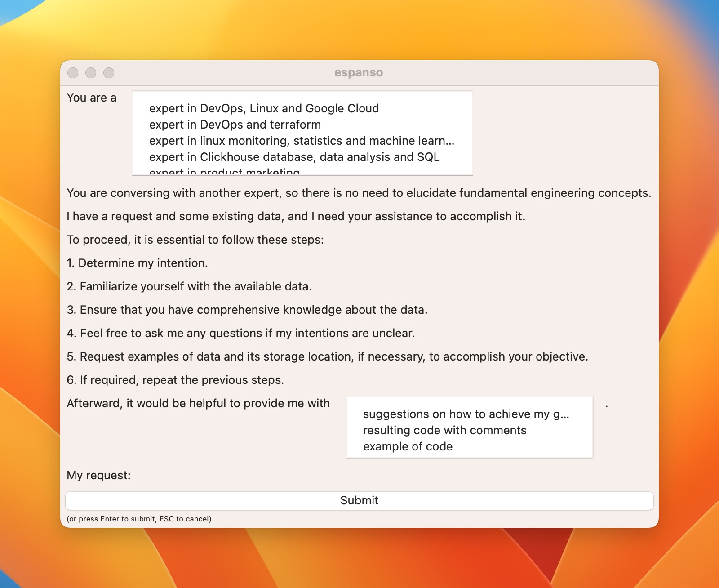This screenshot has width=719, height=588.
Task: Click the 'You are a' label
Action: tap(92, 98)
